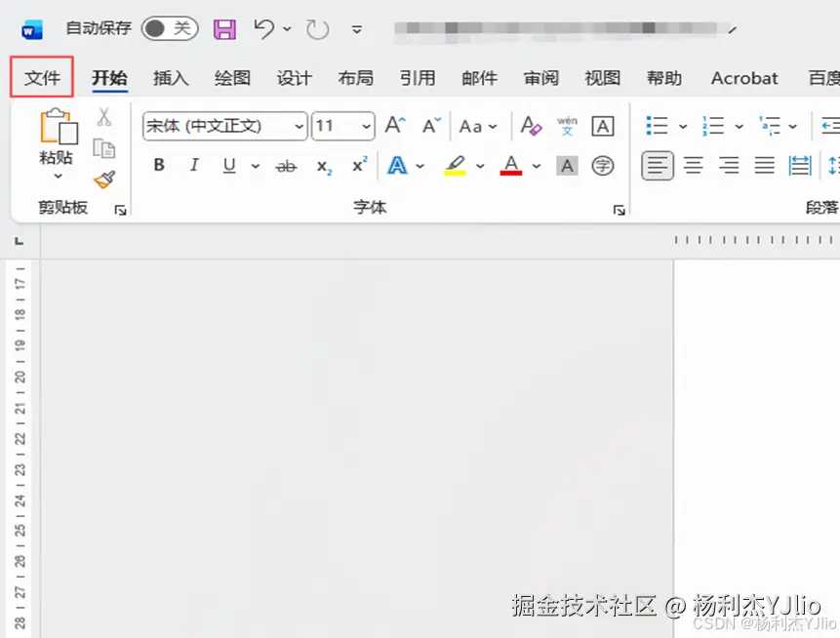Select the Align Left icon
This screenshot has height=638, width=840.
pyautogui.click(x=658, y=165)
